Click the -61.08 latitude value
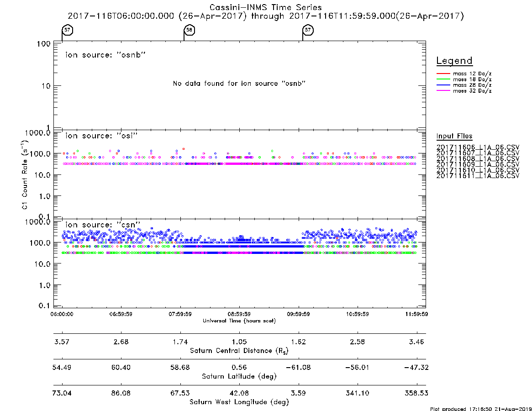This screenshot has height=411, width=532. [x=298, y=368]
